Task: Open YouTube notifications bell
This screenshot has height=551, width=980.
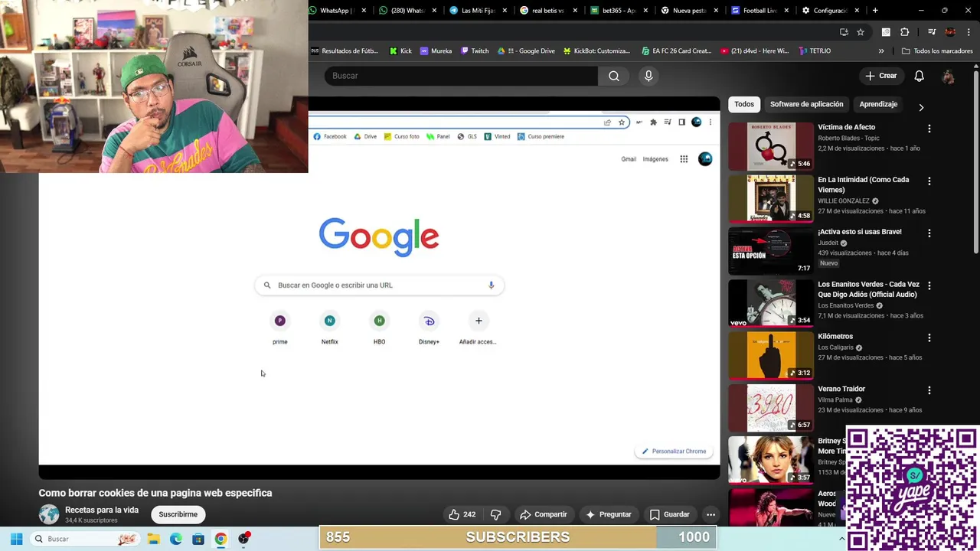Action: 919,76
